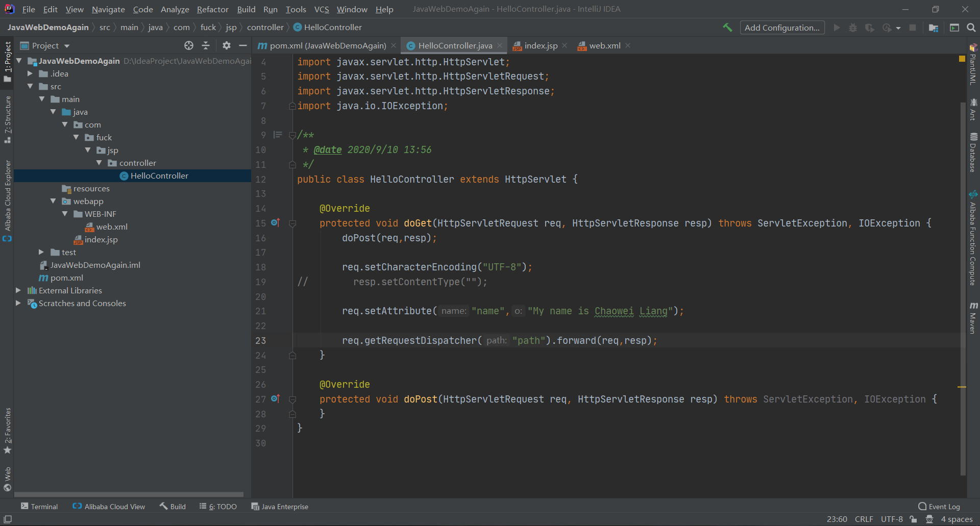Click Run with Coverage icon in toolbar
The image size is (980, 526).
point(869,28)
